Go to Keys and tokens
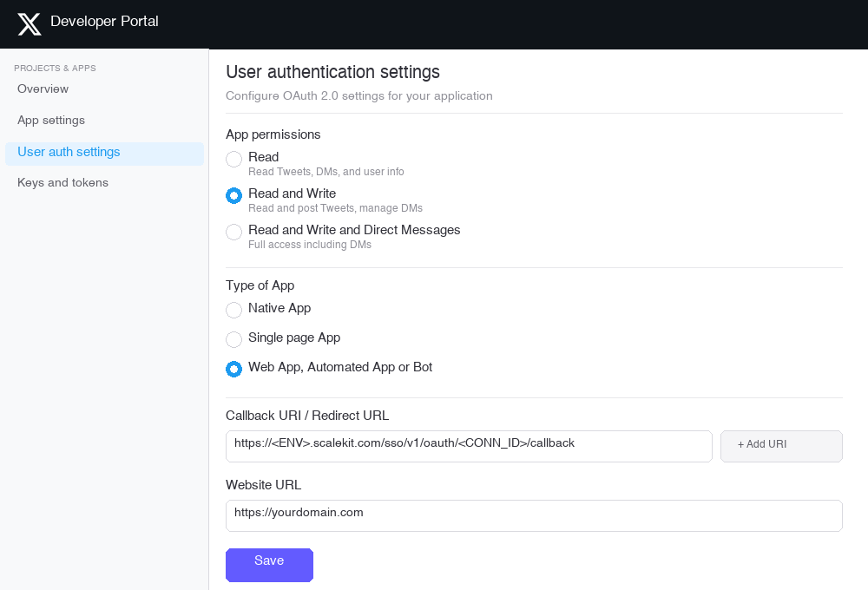 pos(62,182)
